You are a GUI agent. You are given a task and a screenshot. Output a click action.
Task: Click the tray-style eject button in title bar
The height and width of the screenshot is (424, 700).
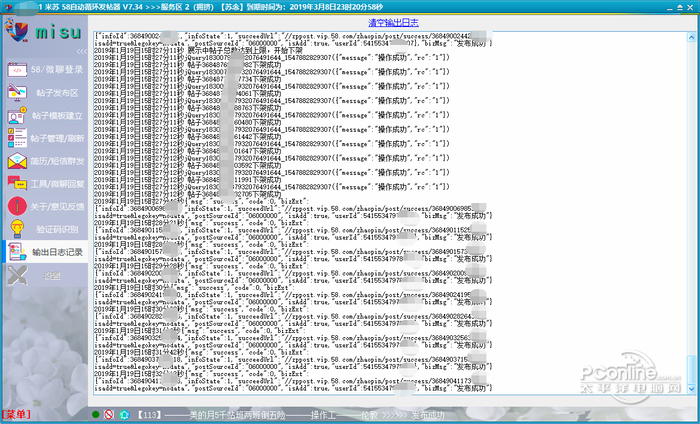[x=680, y=8]
